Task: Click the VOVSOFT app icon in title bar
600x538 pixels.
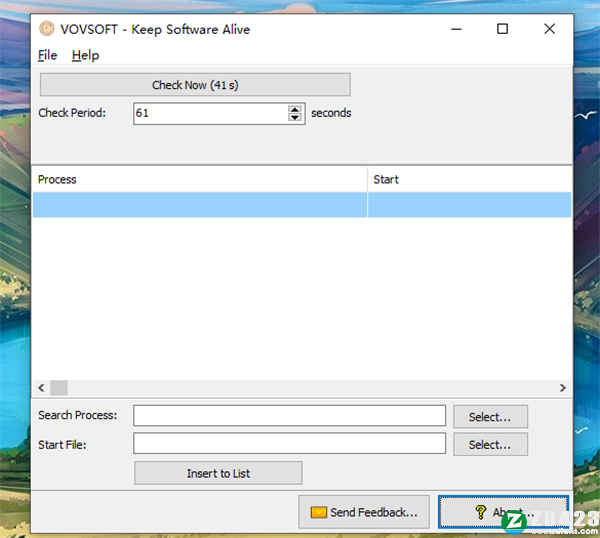Action: (47, 29)
